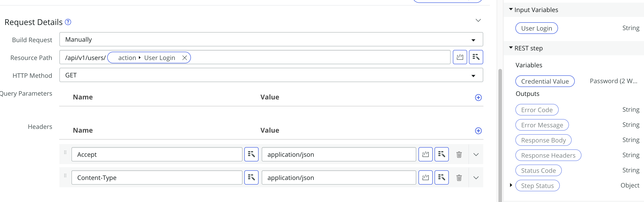Select the Credential Value pill
The width and height of the screenshot is (644, 202).
point(545,81)
